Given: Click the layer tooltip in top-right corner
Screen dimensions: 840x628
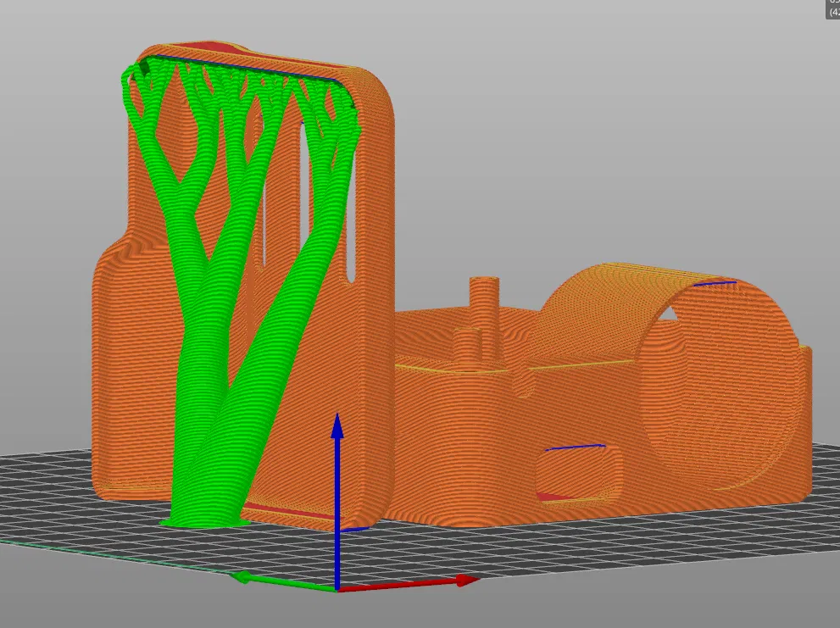Looking at the screenshot, I should [832, 9].
